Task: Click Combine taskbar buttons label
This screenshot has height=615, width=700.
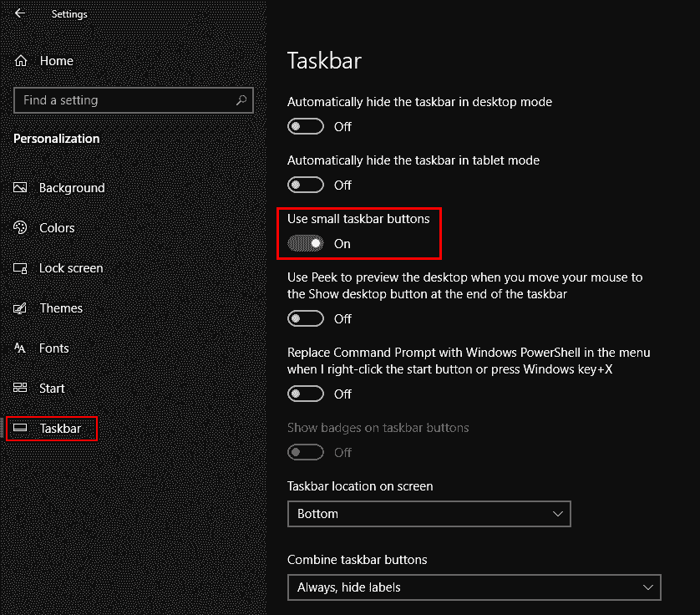Action: pos(358,560)
